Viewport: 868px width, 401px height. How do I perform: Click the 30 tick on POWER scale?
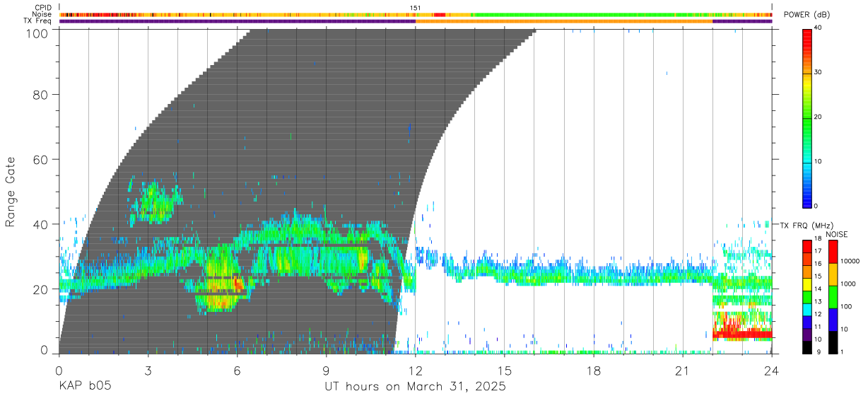pyautogui.click(x=816, y=72)
